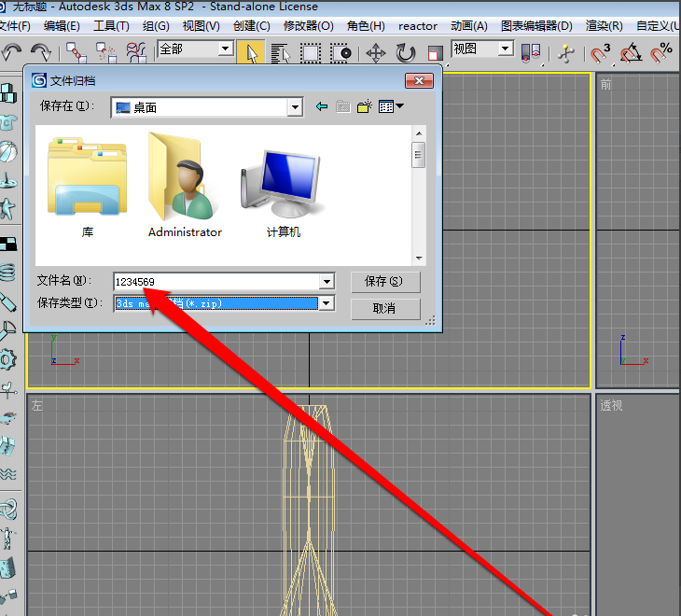Click 保存(S) button

pos(385,282)
